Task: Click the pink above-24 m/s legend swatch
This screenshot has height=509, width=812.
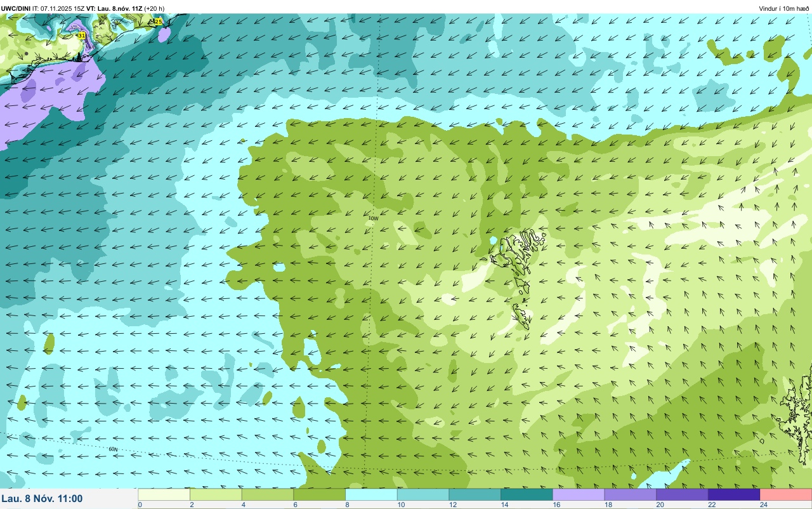Action: click(786, 494)
